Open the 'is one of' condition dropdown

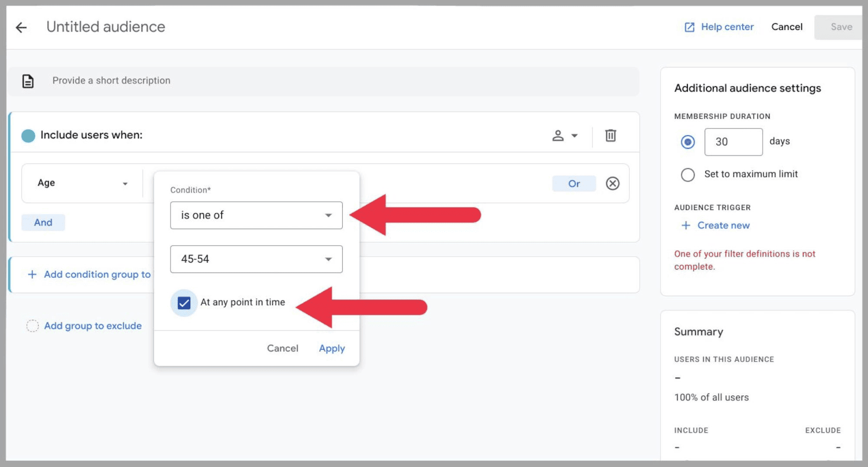(x=256, y=215)
